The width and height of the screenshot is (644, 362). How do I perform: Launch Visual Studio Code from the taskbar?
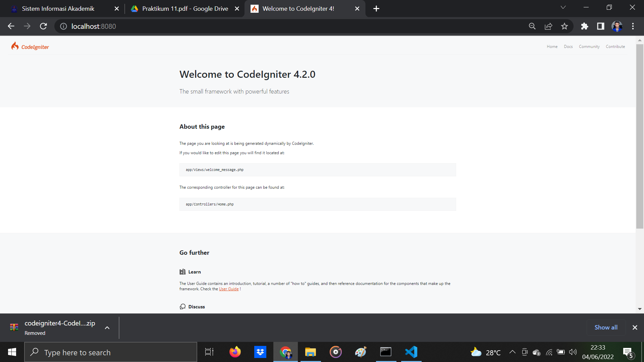coord(411,352)
